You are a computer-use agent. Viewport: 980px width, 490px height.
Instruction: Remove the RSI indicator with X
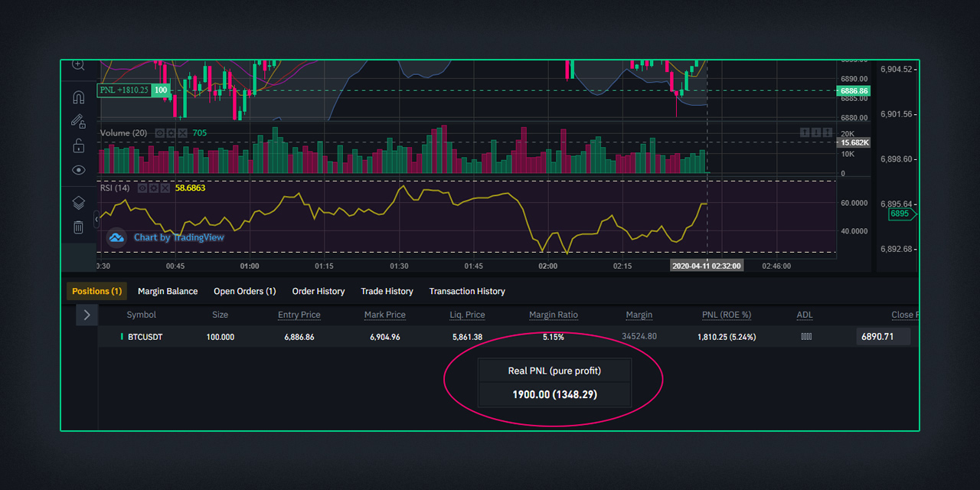coord(165,188)
